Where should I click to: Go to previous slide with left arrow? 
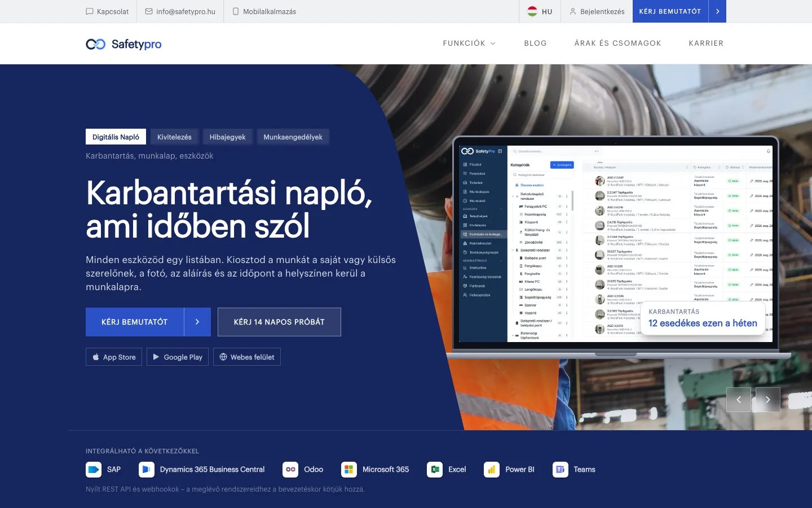739,400
